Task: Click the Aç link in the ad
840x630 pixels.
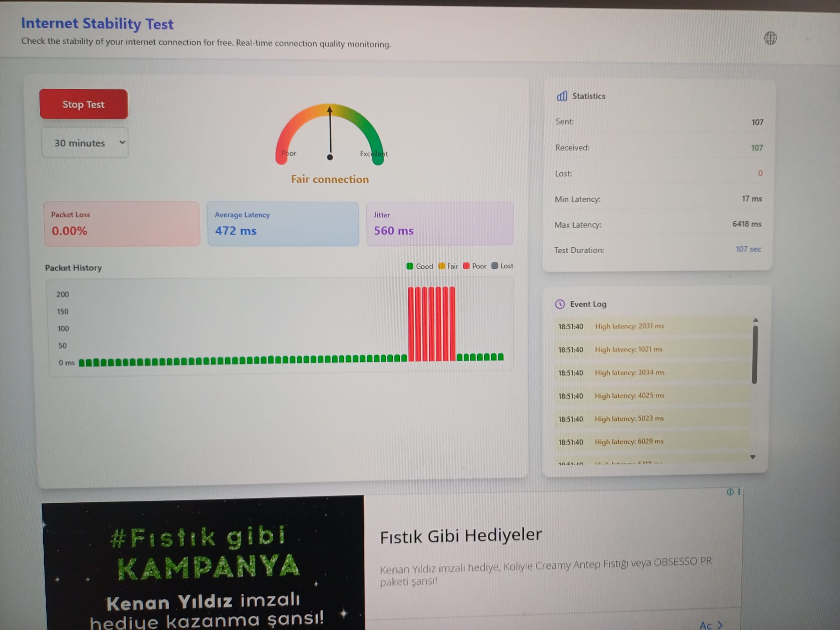Action: point(711,625)
